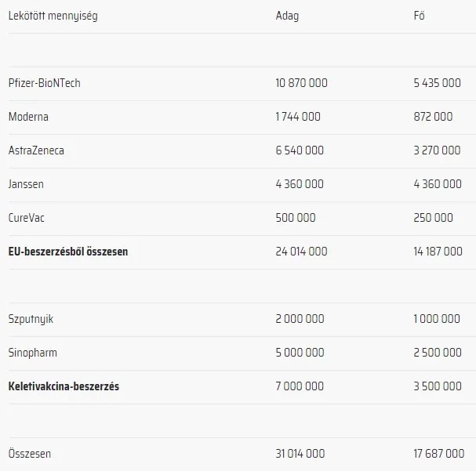Select the Sinopharm row label

pos(33,353)
